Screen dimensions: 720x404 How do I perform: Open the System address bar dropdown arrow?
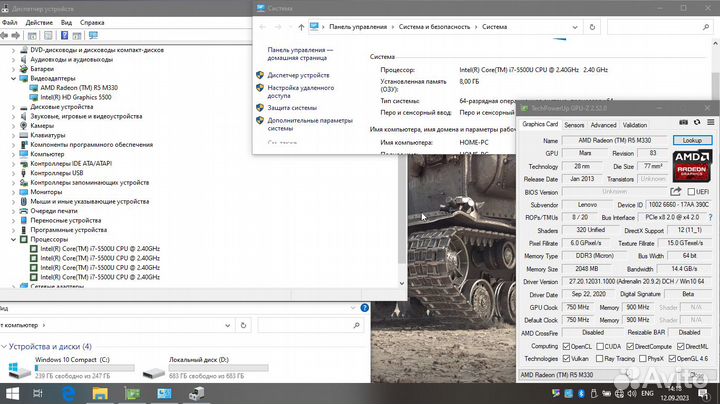click(575, 27)
